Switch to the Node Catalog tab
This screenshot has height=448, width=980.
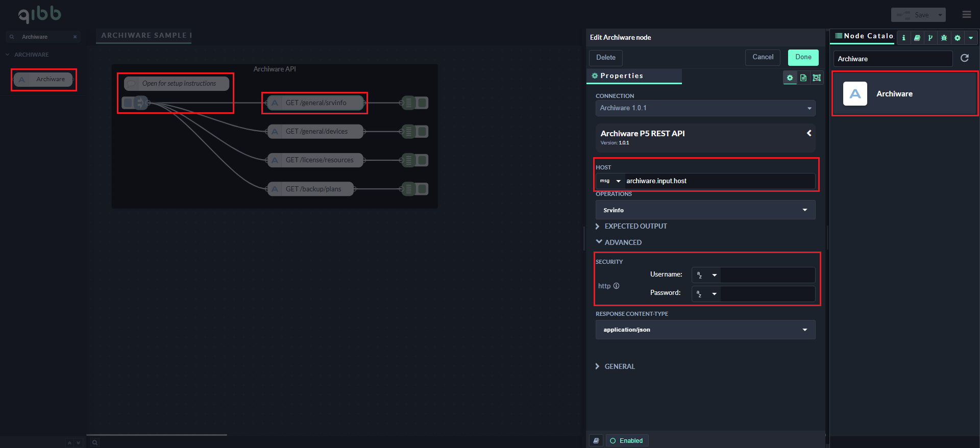coord(864,36)
